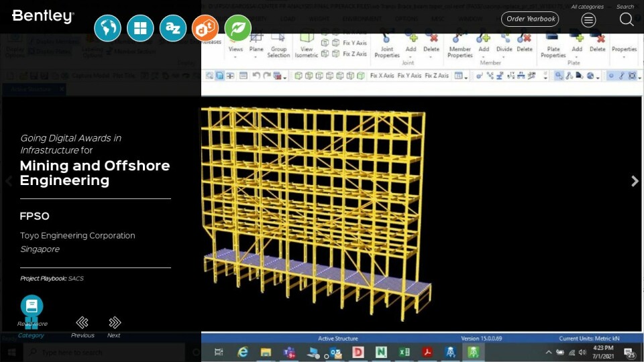Open the green SACS tower taskbar icon
Screen dimensions: 644x362
[474, 352]
